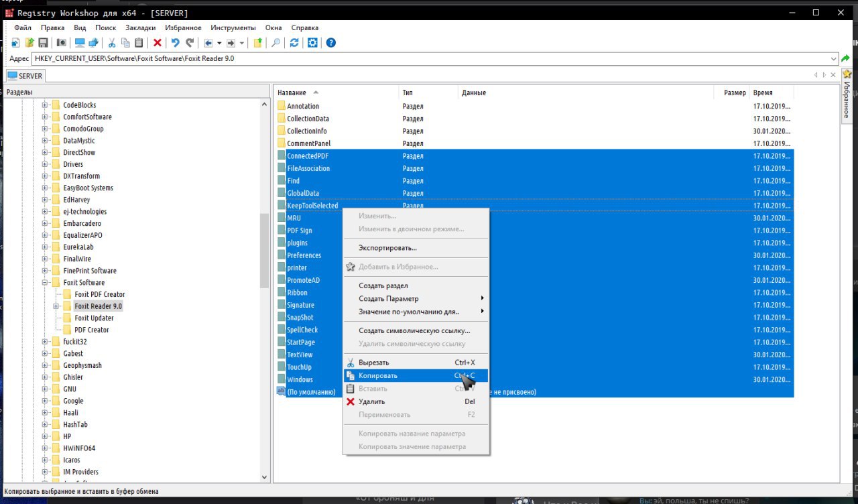Click the paste clipboard icon in toolbar

pyautogui.click(x=139, y=43)
